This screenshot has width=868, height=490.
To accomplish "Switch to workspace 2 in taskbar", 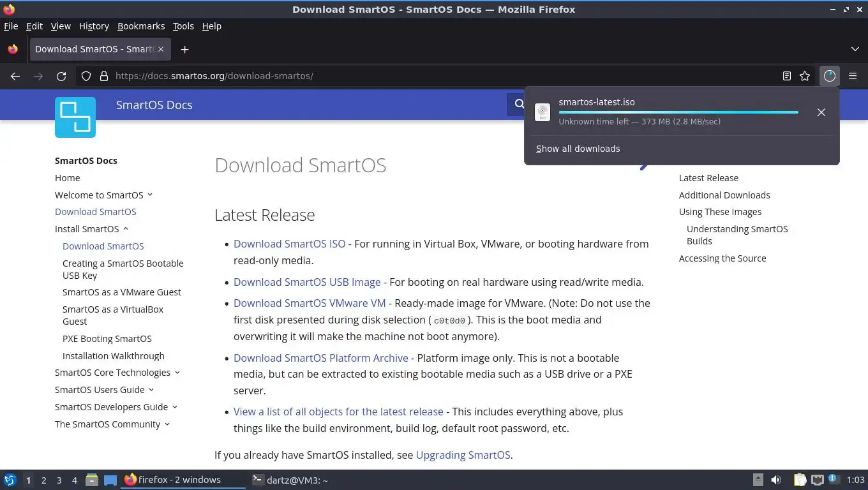I will coord(43,480).
